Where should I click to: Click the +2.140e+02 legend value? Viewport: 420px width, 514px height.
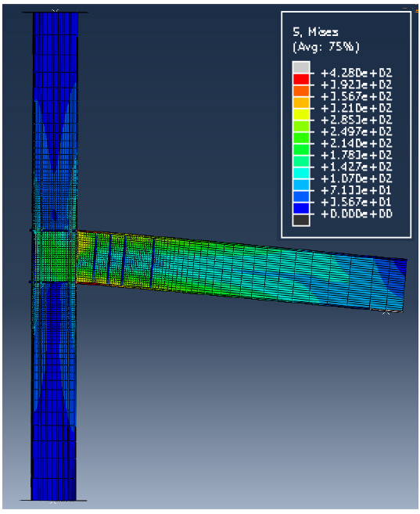click(x=357, y=144)
